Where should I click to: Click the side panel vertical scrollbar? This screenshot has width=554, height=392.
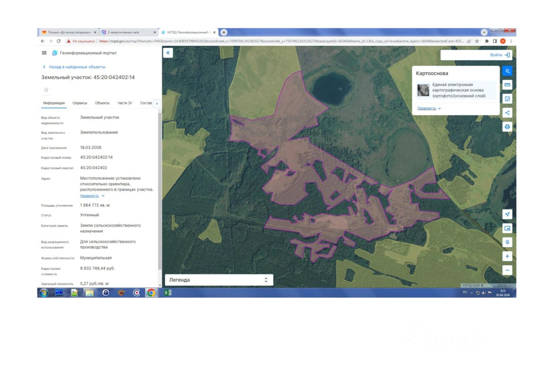coord(160,190)
